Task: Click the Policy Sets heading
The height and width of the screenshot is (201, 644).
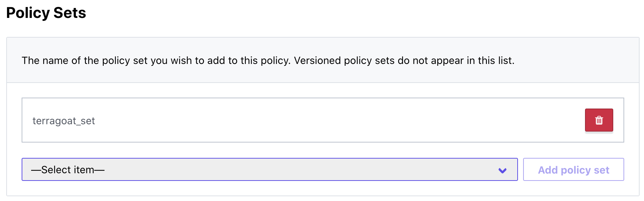Action: click(x=46, y=13)
